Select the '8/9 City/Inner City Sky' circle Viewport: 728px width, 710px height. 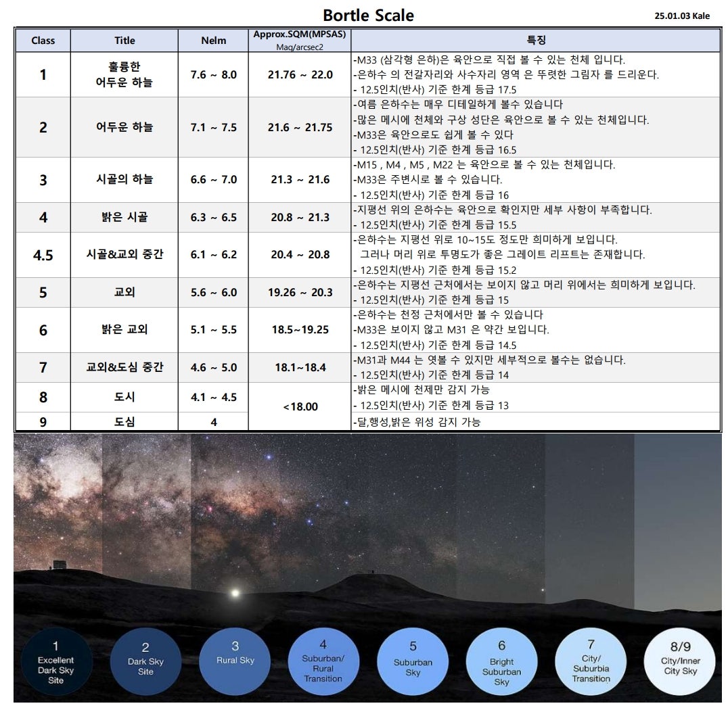coord(680,662)
